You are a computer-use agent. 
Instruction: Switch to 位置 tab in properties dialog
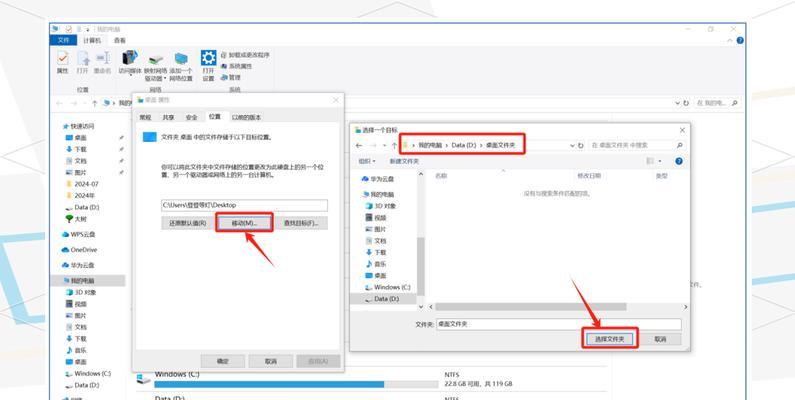215,117
